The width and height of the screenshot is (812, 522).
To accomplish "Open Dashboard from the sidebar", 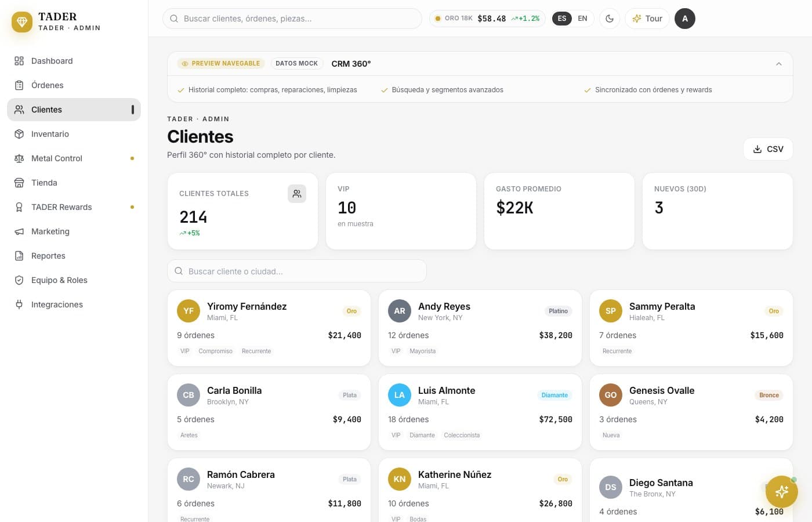I will click(74, 61).
